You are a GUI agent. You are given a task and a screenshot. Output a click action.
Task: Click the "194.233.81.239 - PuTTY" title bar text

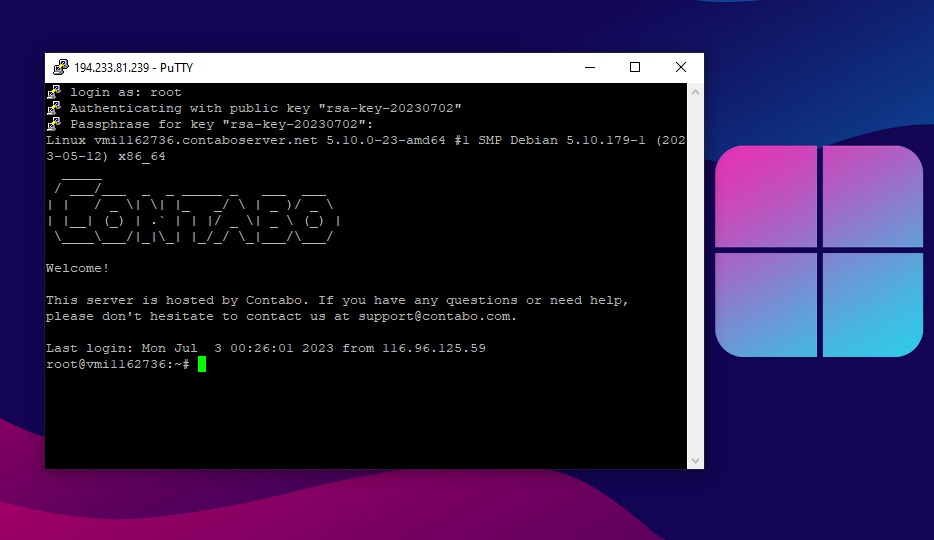(134, 68)
